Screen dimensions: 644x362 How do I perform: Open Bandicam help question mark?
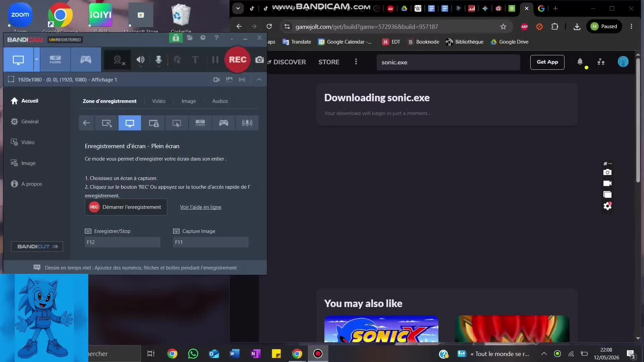(216, 38)
